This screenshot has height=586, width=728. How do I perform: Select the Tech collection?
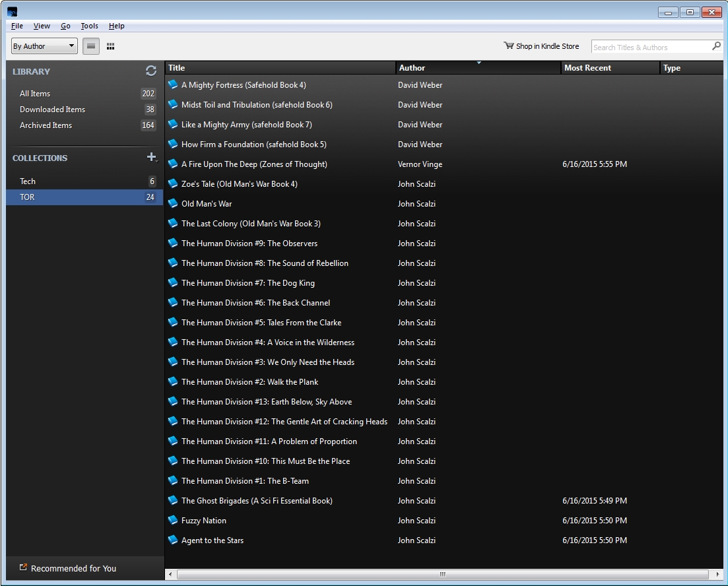(28, 181)
